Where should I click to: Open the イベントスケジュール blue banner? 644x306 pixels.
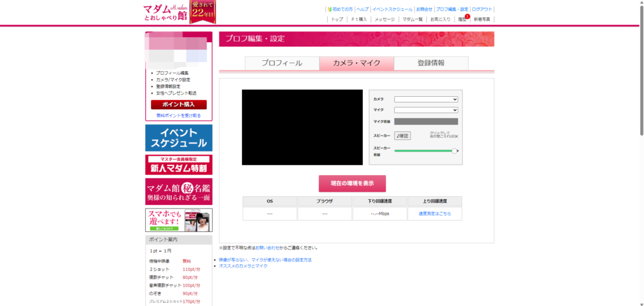tap(179, 138)
